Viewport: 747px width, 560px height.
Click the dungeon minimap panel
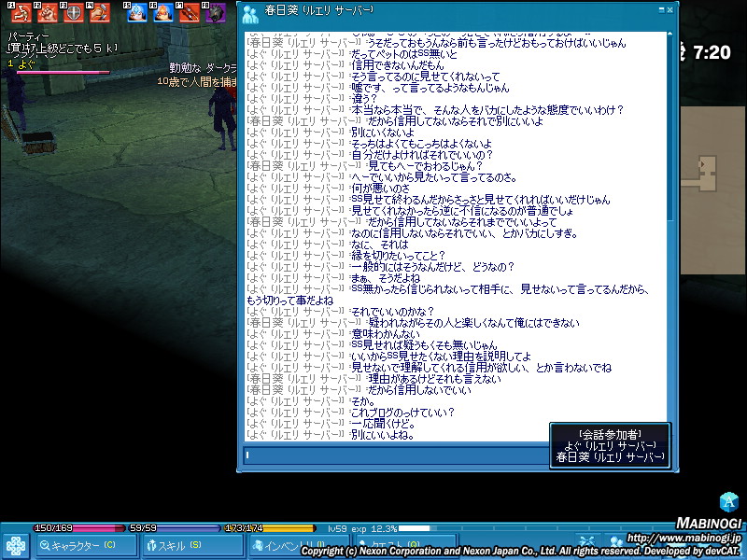click(713, 189)
